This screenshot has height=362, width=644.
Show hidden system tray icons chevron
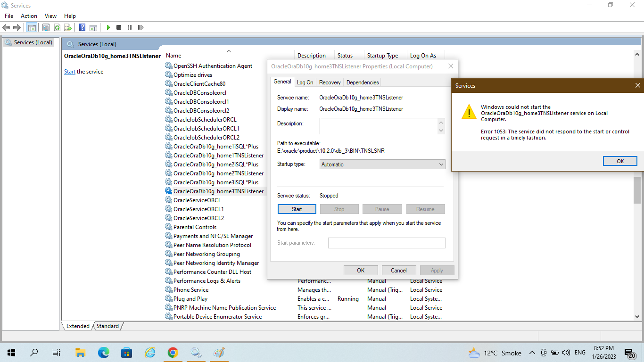532,353
